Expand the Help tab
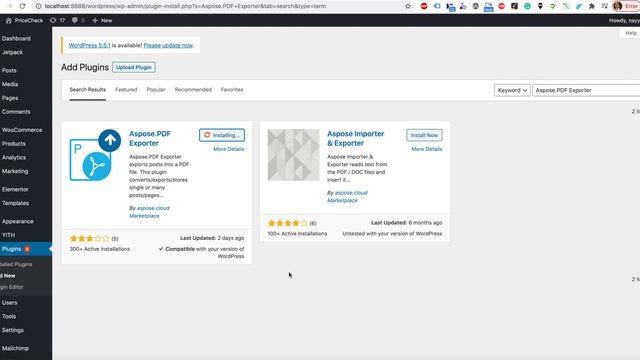This screenshot has width=640, height=360. coord(630,33)
